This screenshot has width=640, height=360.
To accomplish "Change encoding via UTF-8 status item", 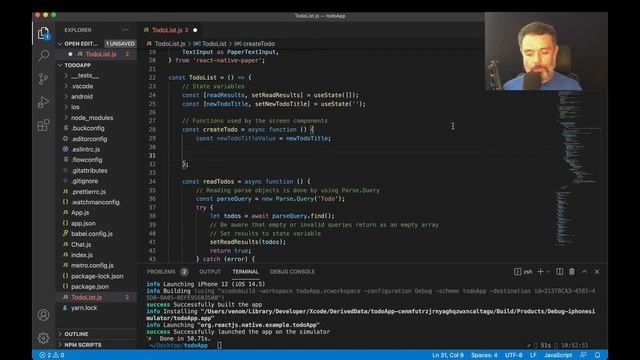I will click(513, 355).
